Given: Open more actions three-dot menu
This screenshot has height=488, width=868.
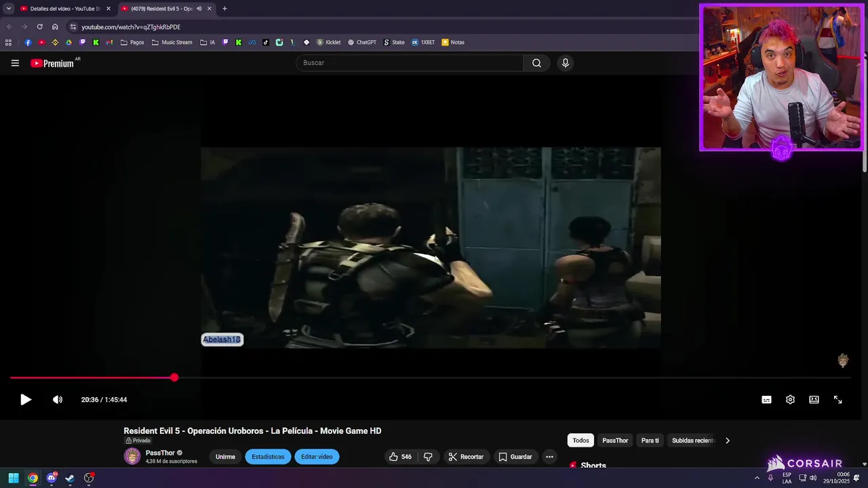Looking at the screenshot, I should tap(550, 457).
